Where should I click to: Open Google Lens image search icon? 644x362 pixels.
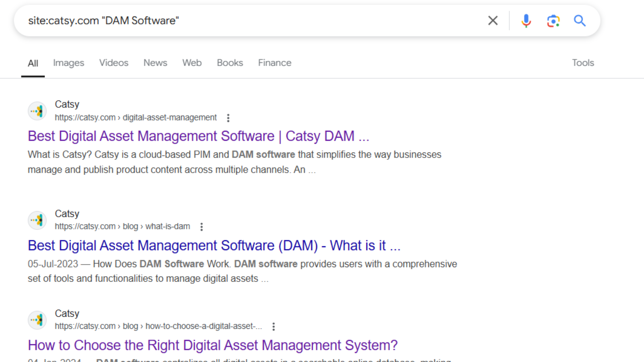pyautogui.click(x=553, y=21)
